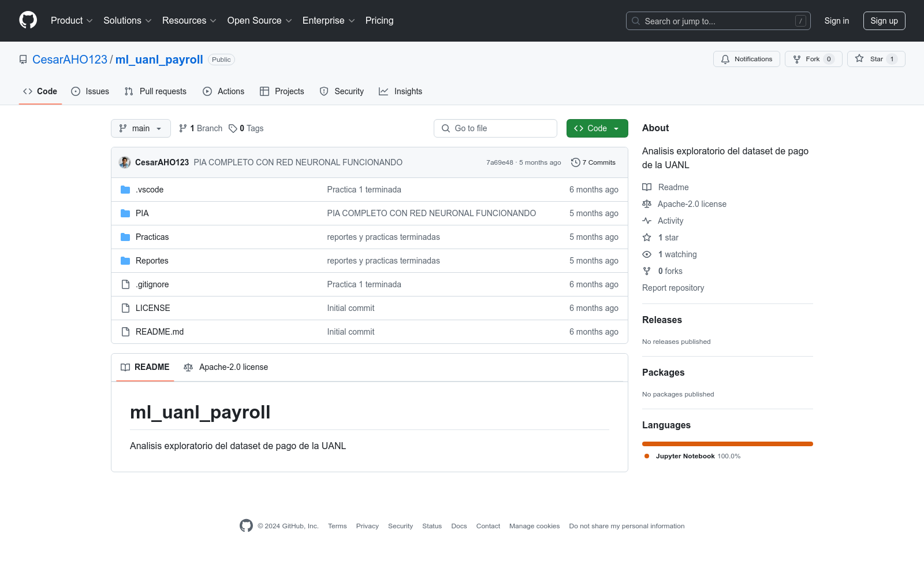Select the Apache-2.0 license tab
924x578 pixels.
[226, 367]
